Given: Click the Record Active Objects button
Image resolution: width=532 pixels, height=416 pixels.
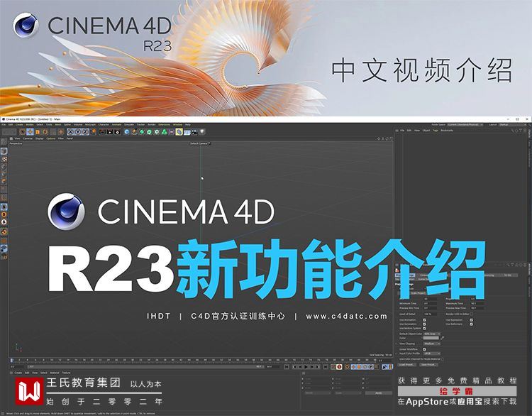Looking at the screenshot, I should click(x=339, y=367).
